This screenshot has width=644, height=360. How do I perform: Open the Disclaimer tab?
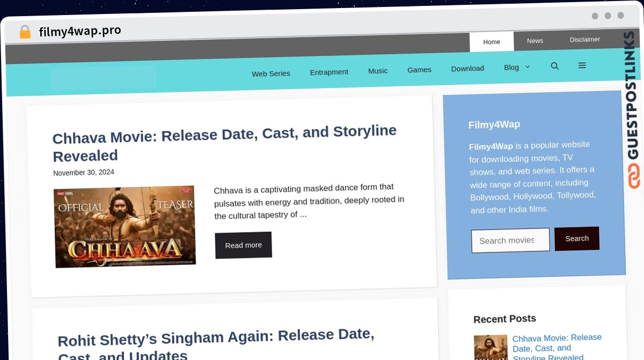point(585,39)
